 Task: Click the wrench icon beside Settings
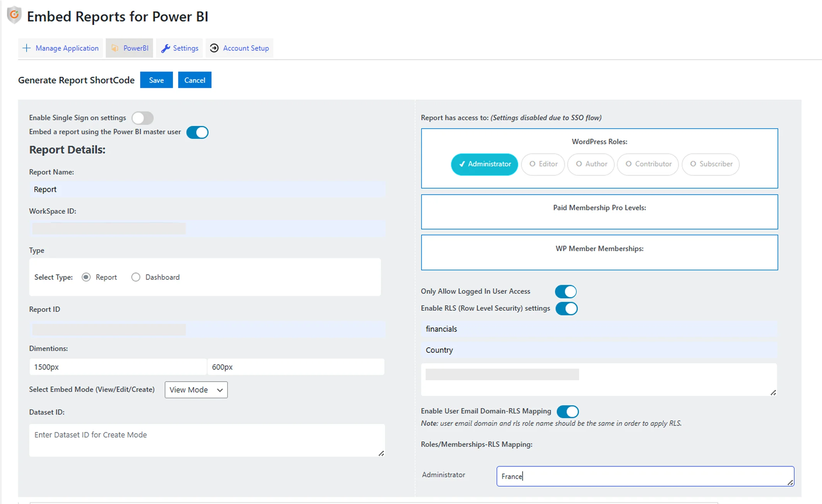click(x=165, y=48)
